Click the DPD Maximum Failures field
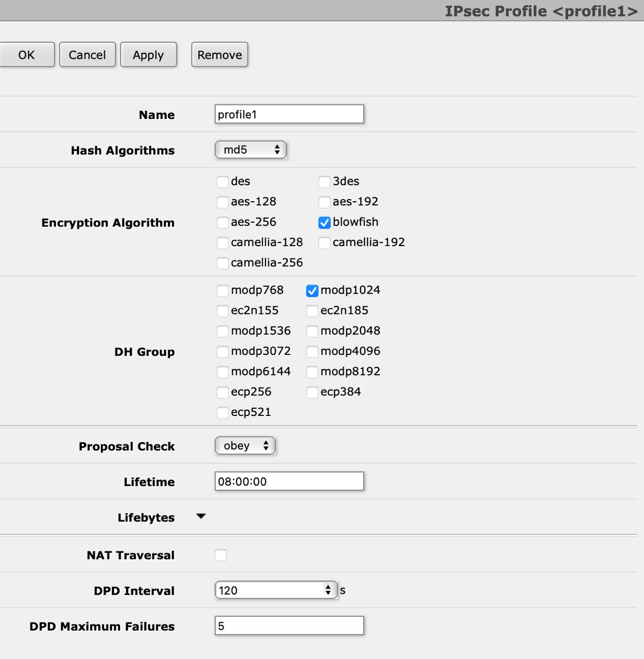Viewport: 644px width, 659px height. tap(289, 626)
